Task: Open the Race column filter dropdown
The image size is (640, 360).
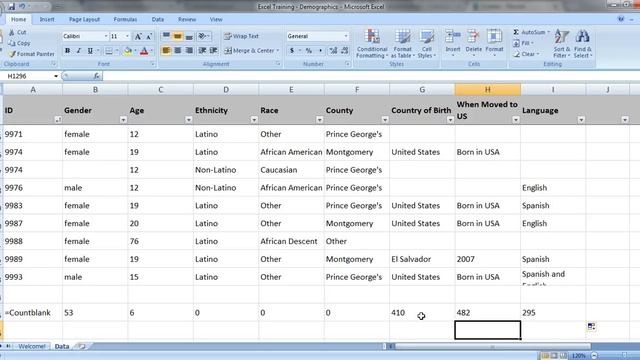Action: point(320,120)
